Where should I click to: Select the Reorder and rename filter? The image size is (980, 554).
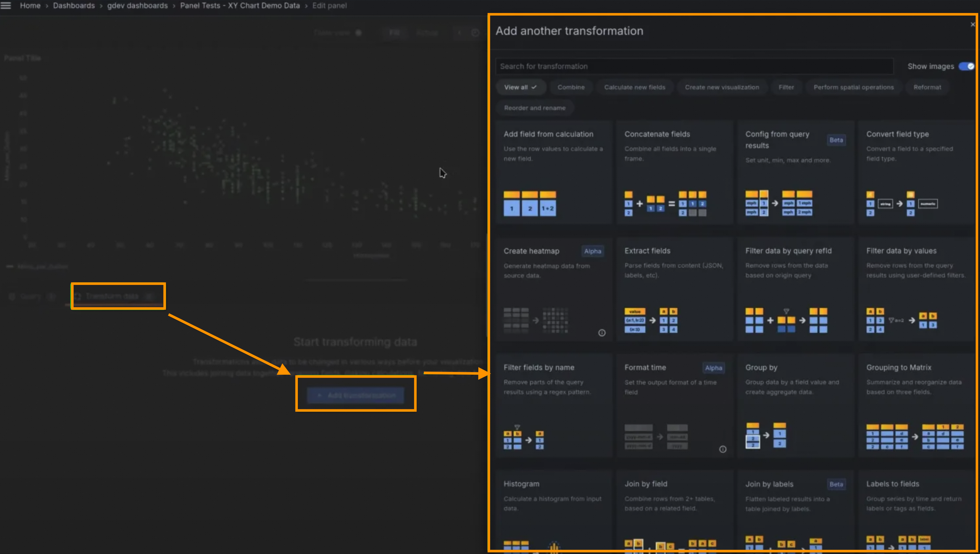(535, 108)
